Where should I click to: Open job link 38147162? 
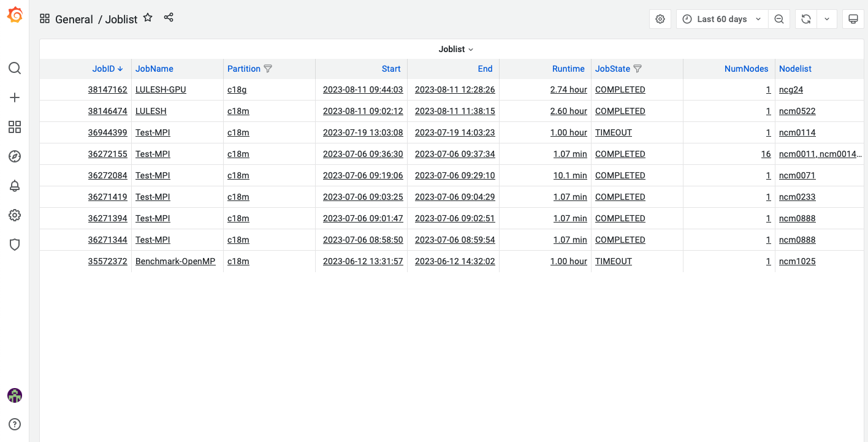[x=107, y=90]
